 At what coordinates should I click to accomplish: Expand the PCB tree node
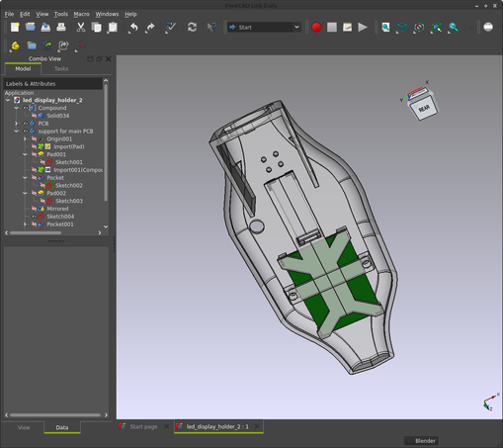[x=16, y=124]
